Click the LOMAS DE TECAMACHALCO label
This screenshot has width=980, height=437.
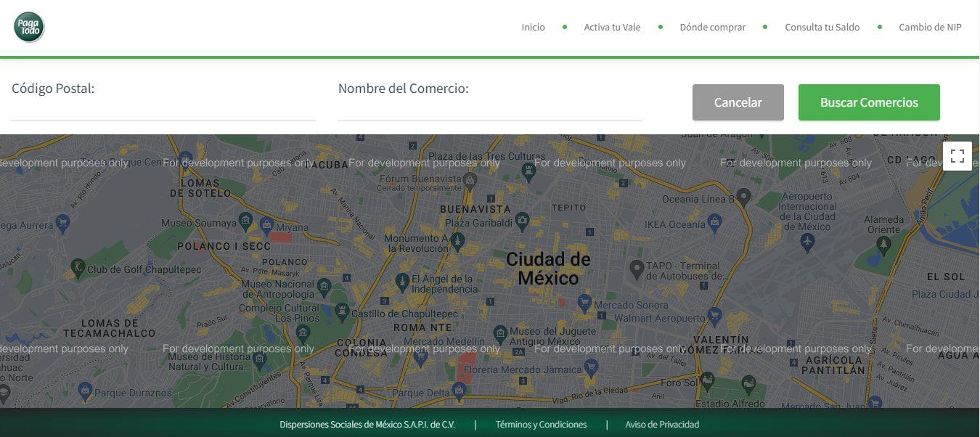click(109, 328)
